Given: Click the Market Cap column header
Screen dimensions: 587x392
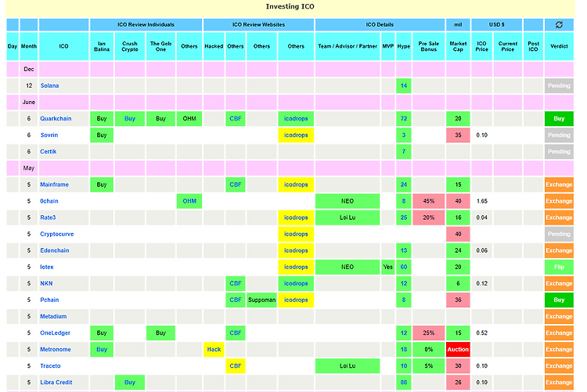Looking at the screenshot, I should (458, 46).
